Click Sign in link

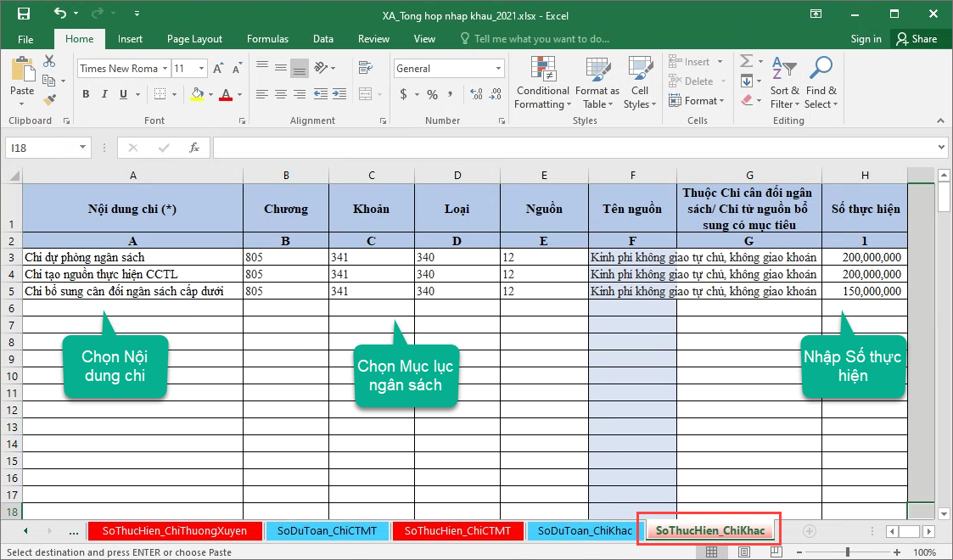pos(866,39)
